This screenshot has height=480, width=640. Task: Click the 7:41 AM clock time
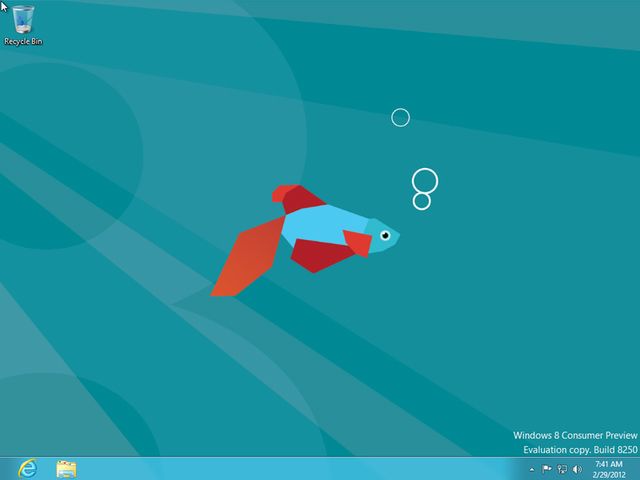point(608,463)
